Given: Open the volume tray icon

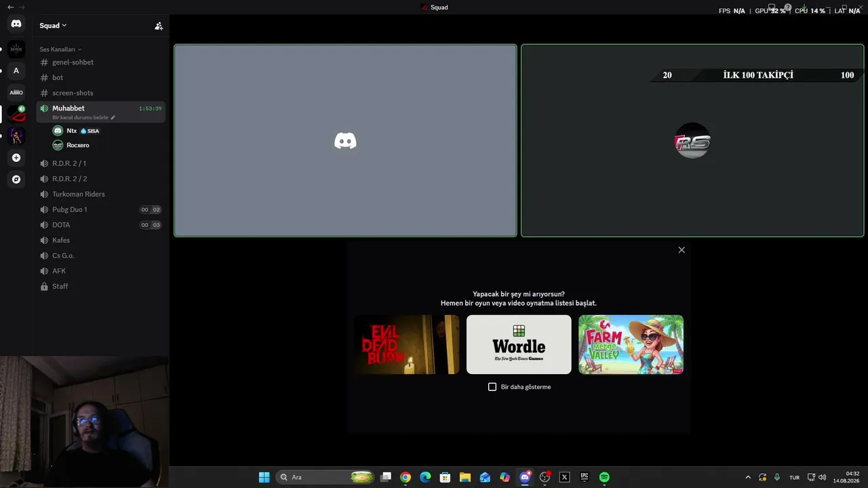Looking at the screenshot, I should [x=823, y=477].
